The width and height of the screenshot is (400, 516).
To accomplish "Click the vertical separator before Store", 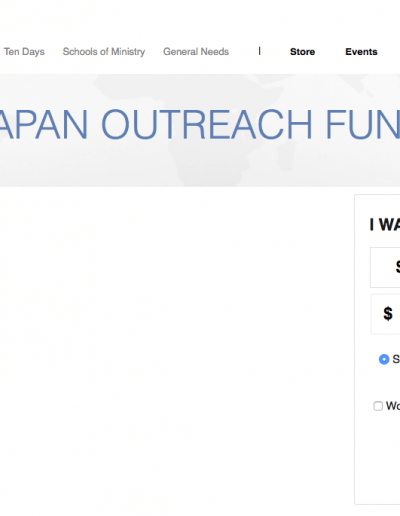I will (259, 51).
